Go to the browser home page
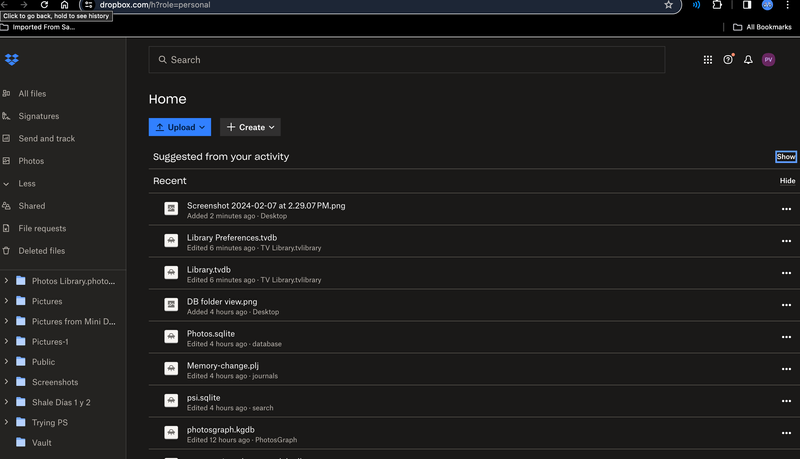This screenshot has width=800, height=459. pos(64,5)
